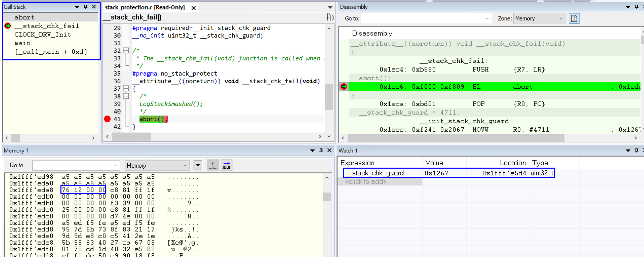Viewport: 644px width, 257px height.
Task: Open the black arrow dropdown in Memory toolbar
Action: click(x=198, y=165)
